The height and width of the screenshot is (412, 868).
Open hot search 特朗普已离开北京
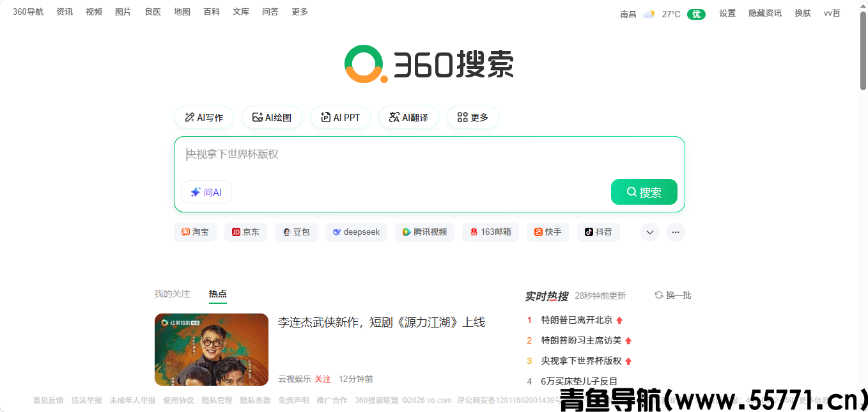(x=577, y=320)
